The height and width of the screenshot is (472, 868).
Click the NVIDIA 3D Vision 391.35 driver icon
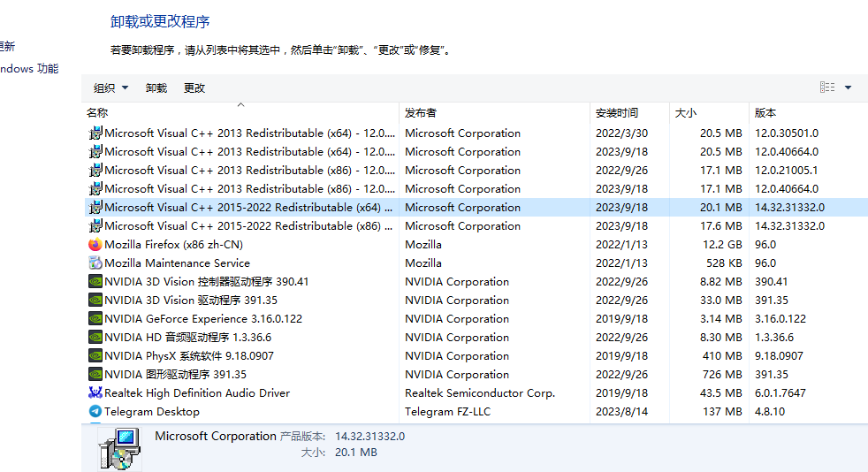pos(95,300)
